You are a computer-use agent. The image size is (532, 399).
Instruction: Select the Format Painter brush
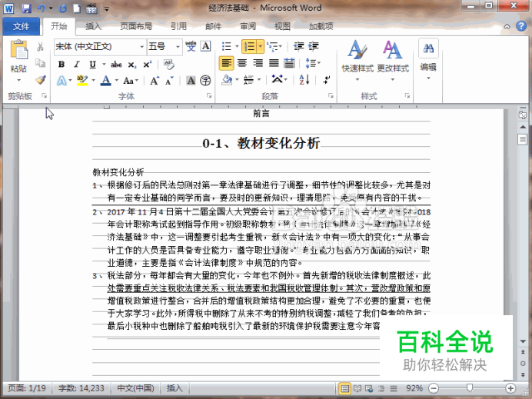click(41, 80)
